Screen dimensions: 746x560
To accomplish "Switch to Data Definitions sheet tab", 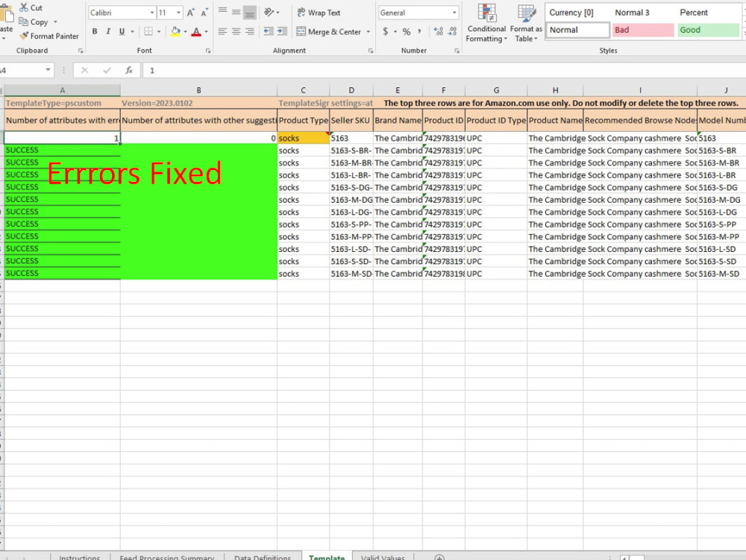I will tap(263, 557).
